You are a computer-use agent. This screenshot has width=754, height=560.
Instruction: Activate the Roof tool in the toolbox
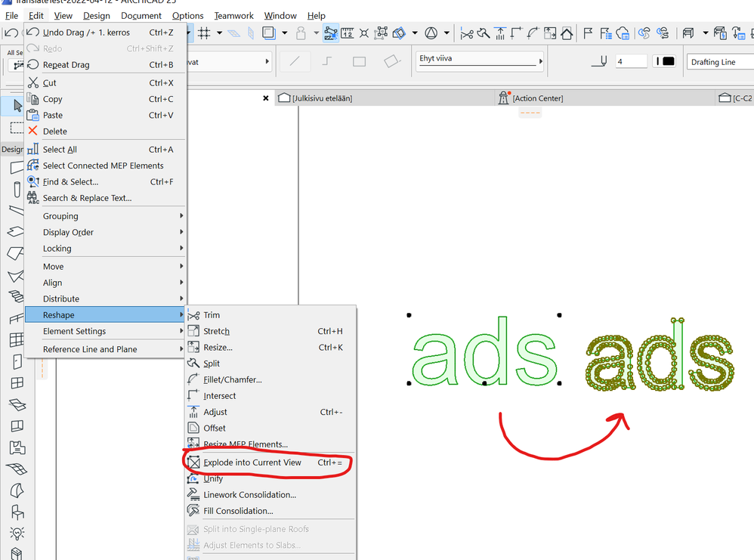(x=17, y=253)
